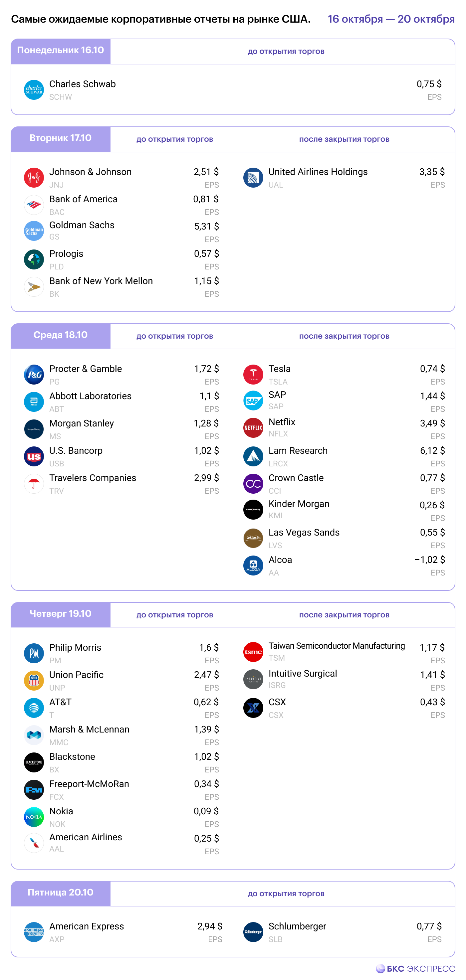
Task: Click the ticker text ISRG
Action: (x=277, y=686)
